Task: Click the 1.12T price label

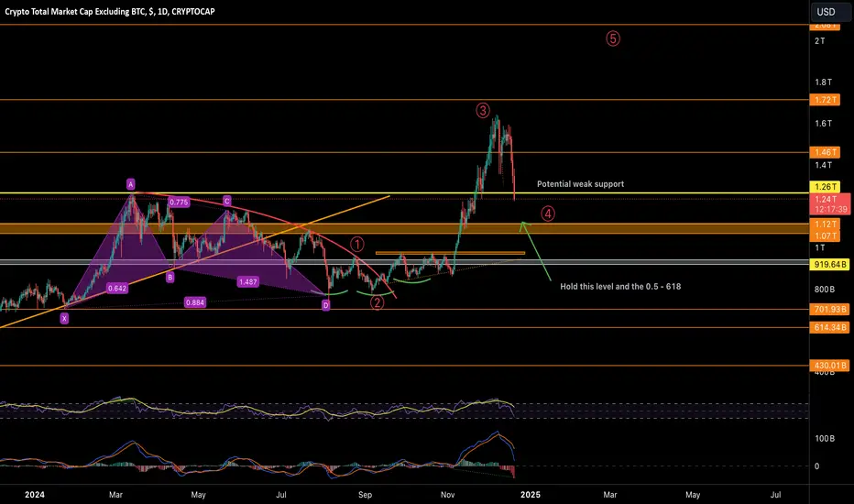Action: [x=826, y=224]
